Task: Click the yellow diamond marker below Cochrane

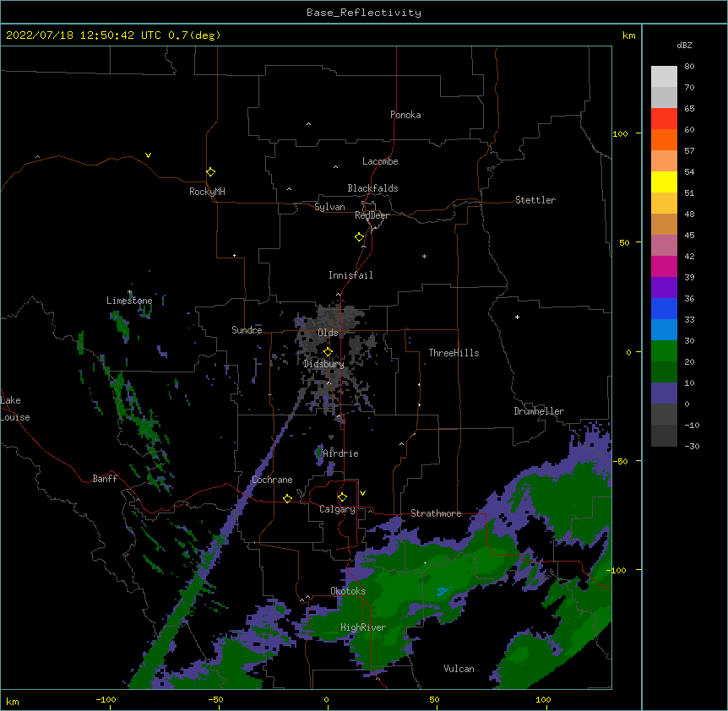Action: 287,498
